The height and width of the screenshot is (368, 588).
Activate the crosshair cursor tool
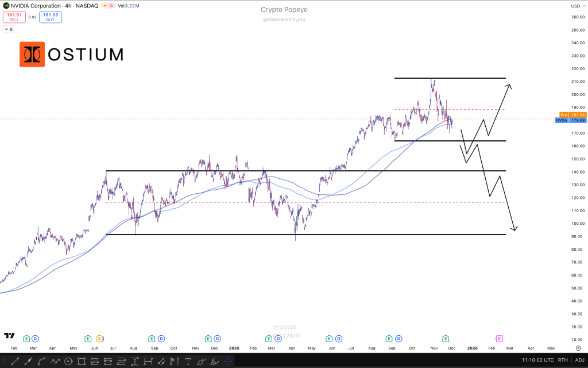tap(228, 362)
